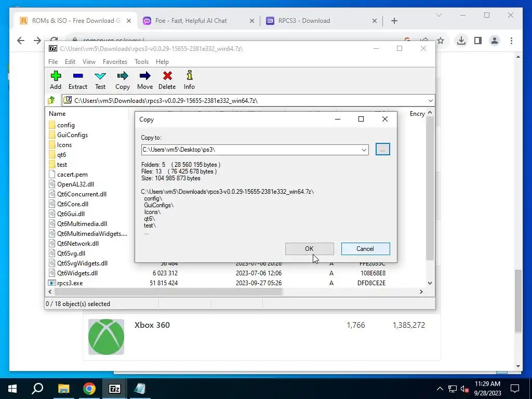Open the File menu
This screenshot has height=399, width=532.
(53, 61)
